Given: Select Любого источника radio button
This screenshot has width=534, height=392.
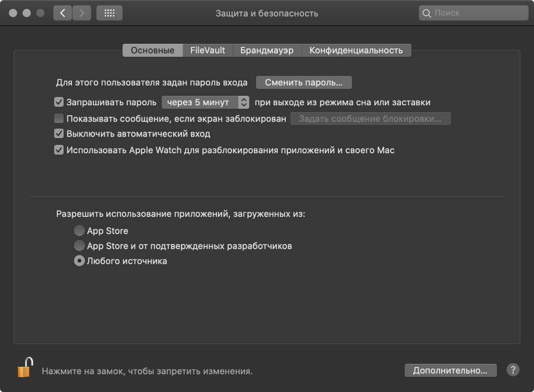Looking at the screenshot, I should pyautogui.click(x=79, y=261).
